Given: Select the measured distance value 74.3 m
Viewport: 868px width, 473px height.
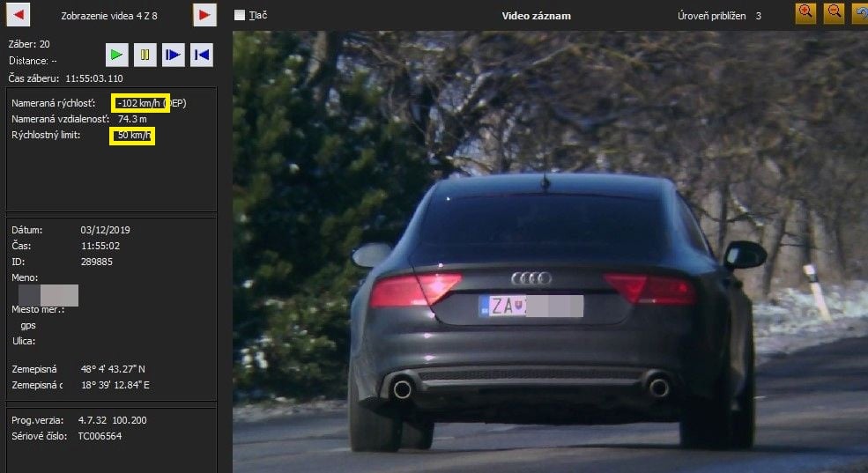Looking at the screenshot, I should point(132,119).
